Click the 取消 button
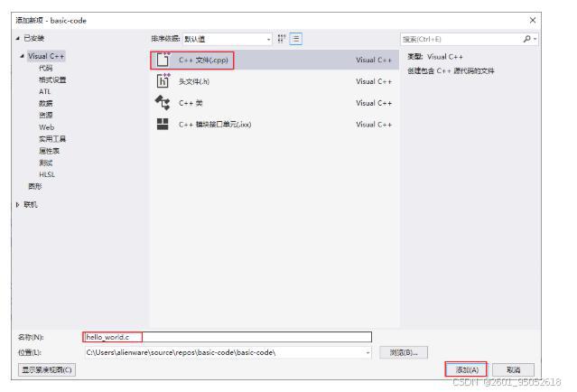The image size is (577, 392). [513, 369]
